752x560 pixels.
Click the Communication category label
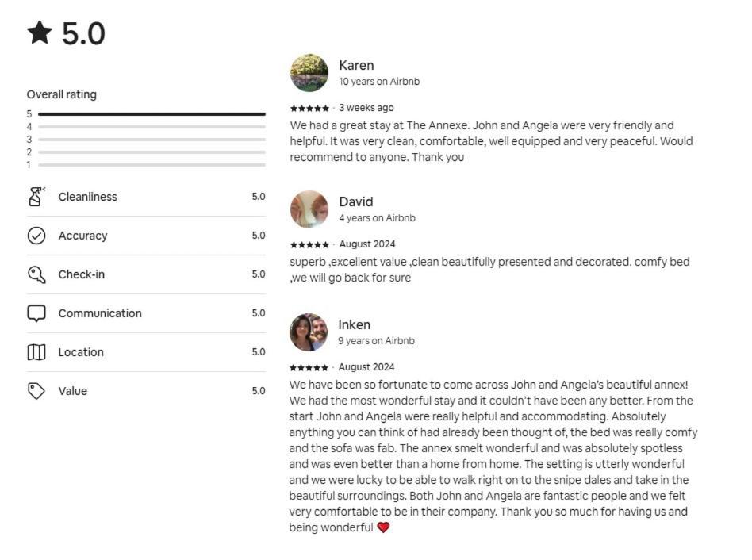[100, 313]
